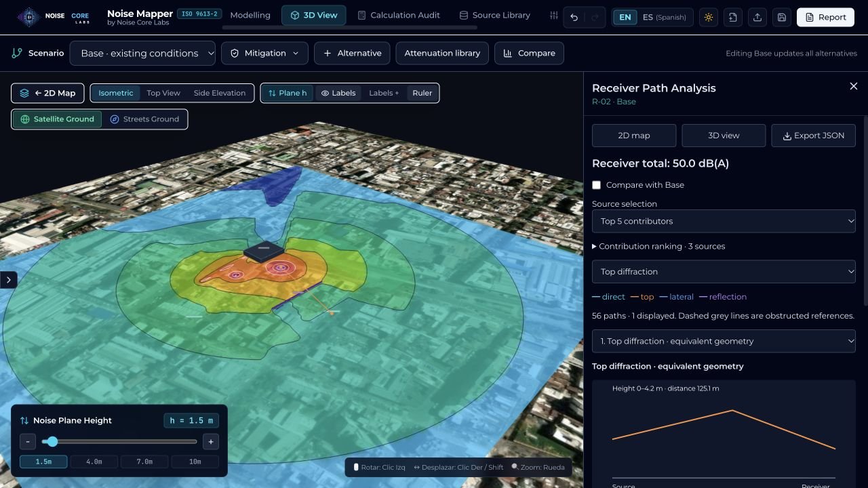868x488 pixels.
Task: Toggle the sun light-theme icon
Action: click(709, 18)
